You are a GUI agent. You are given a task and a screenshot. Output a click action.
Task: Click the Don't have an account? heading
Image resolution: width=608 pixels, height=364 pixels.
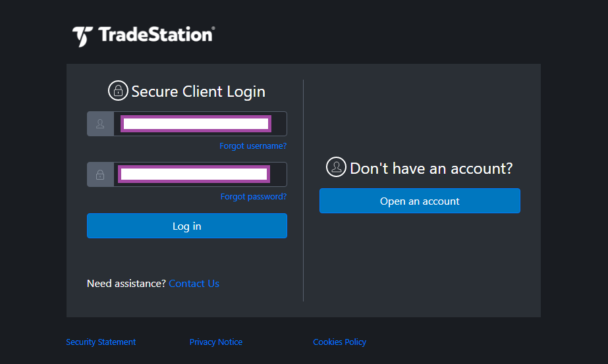point(431,169)
